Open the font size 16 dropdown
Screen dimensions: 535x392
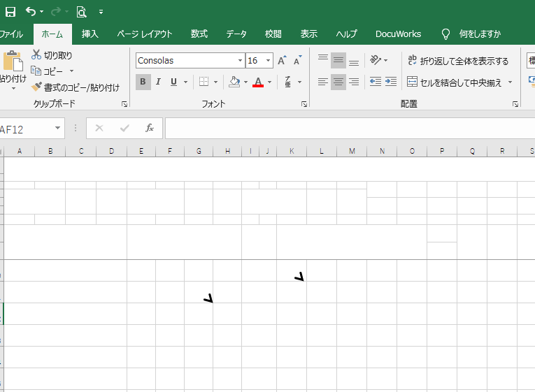click(269, 61)
